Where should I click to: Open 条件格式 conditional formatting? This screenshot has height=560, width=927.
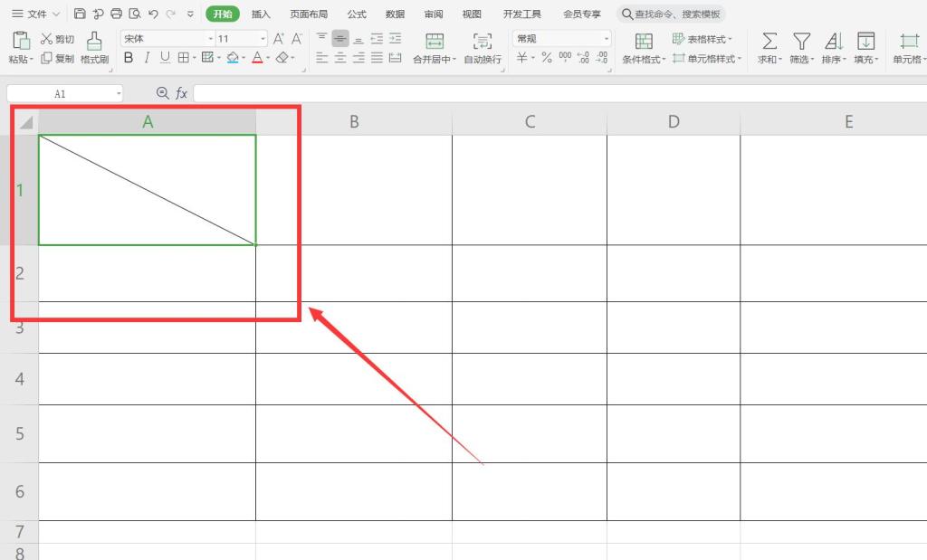644,47
